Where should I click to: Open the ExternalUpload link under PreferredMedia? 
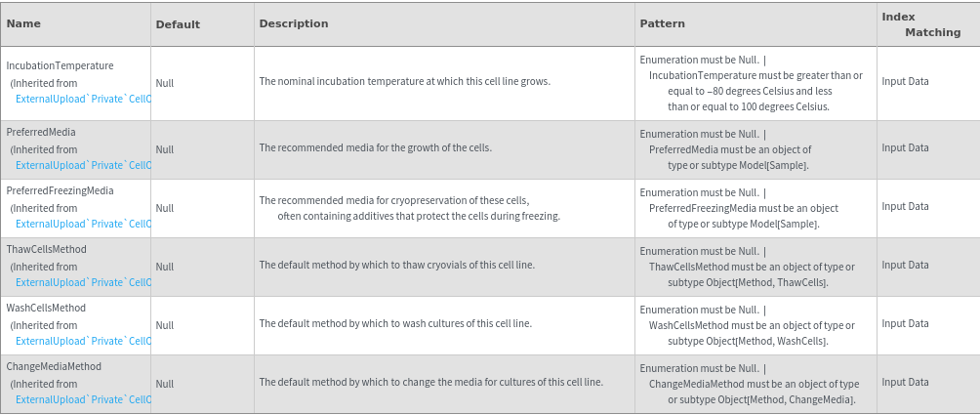coord(83,165)
